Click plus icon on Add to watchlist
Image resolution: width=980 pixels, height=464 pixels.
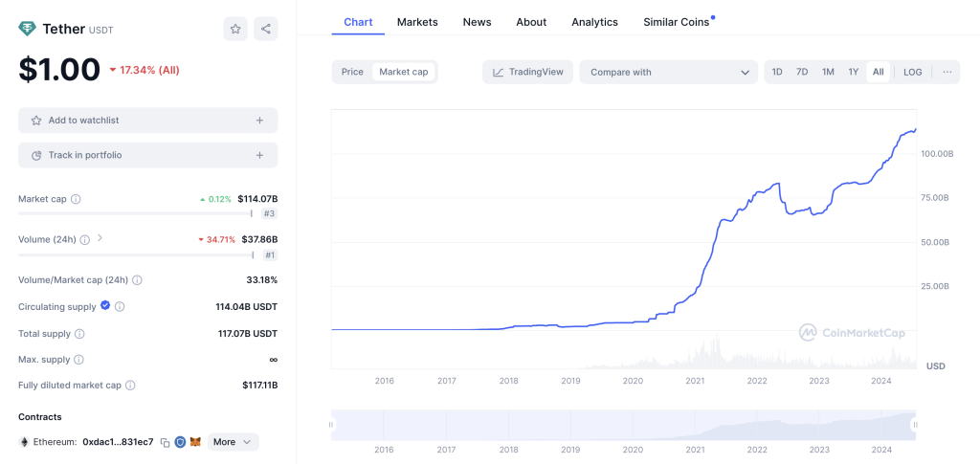click(260, 120)
